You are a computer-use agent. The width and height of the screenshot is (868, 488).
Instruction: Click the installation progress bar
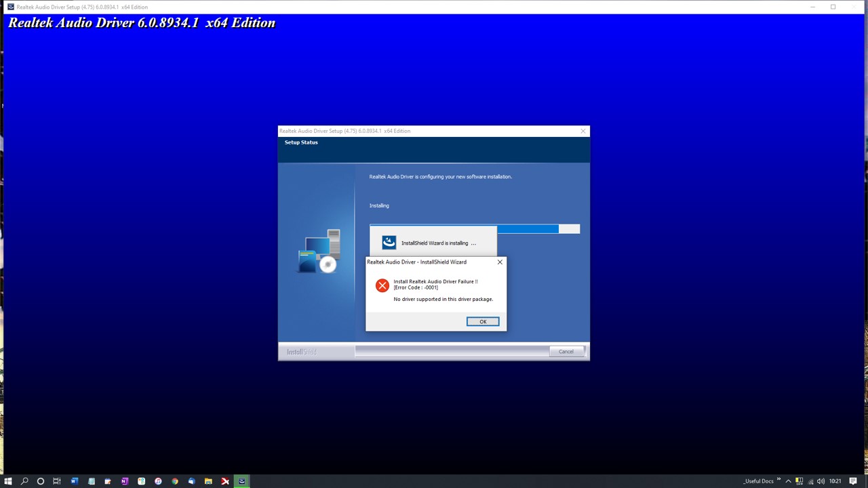(474, 229)
